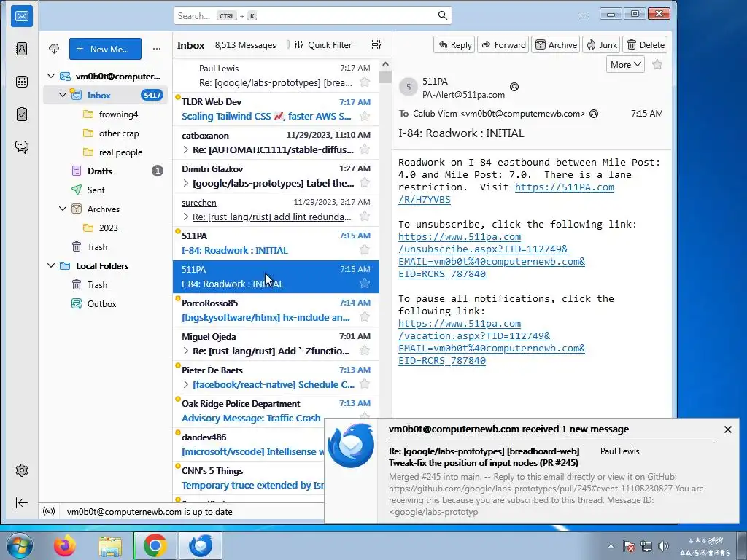Click the Windows Start button
The image size is (747, 560).
[20, 545]
